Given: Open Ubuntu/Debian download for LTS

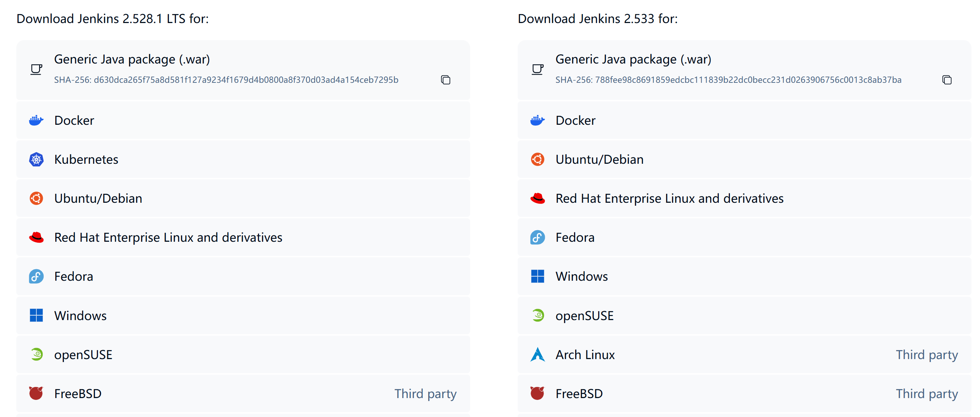Looking at the screenshot, I should click(98, 198).
